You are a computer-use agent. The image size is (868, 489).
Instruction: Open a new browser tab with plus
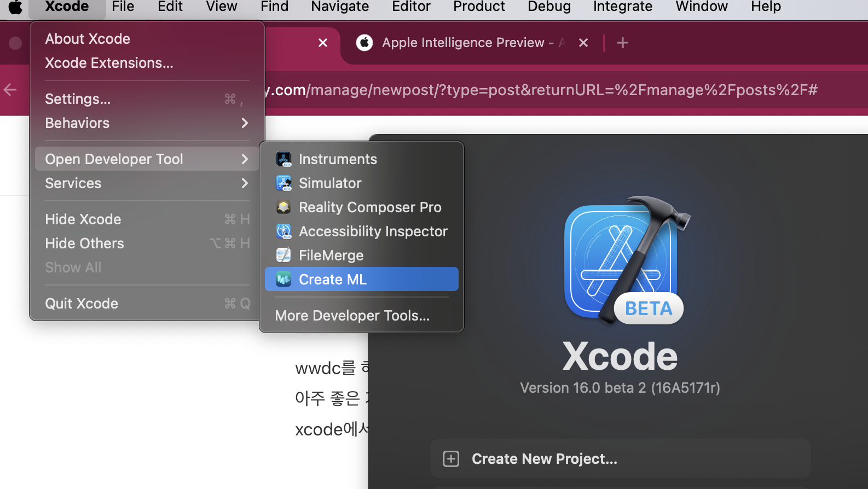click(623, 43)
